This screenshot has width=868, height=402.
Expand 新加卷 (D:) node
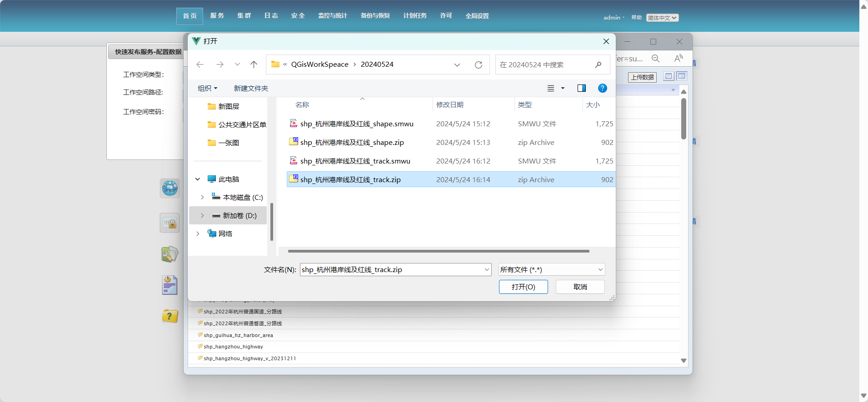[x=202, y=215]
